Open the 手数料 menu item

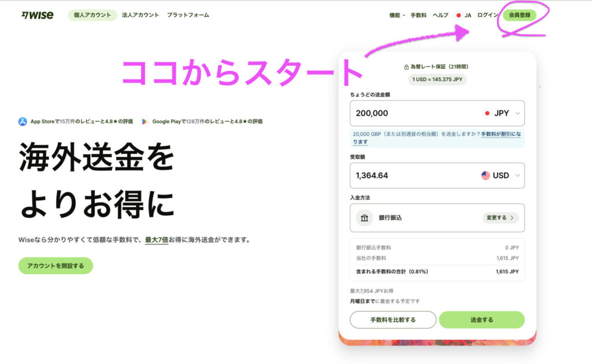pos(419,15)
